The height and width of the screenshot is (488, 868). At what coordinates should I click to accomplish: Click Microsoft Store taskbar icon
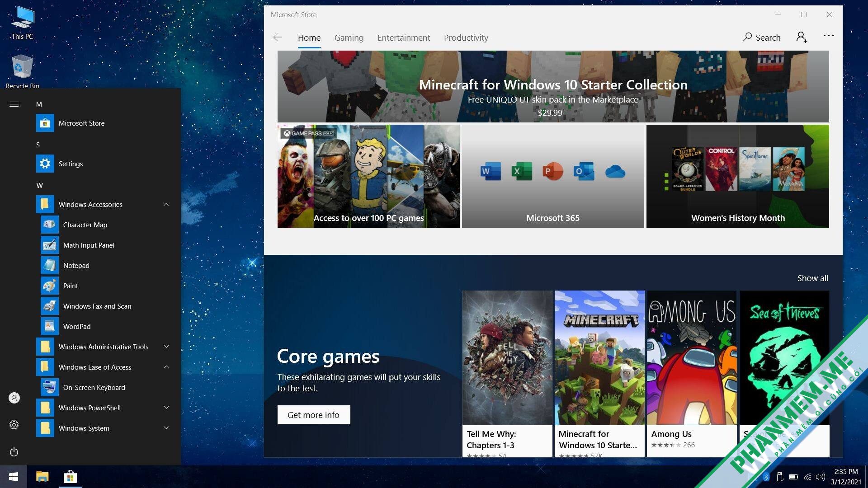click(70, 477)
